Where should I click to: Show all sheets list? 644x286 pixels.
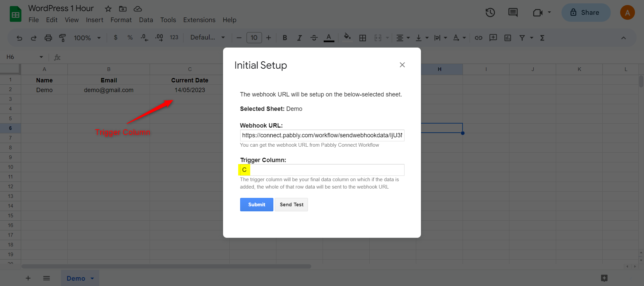tap(47, 278)
